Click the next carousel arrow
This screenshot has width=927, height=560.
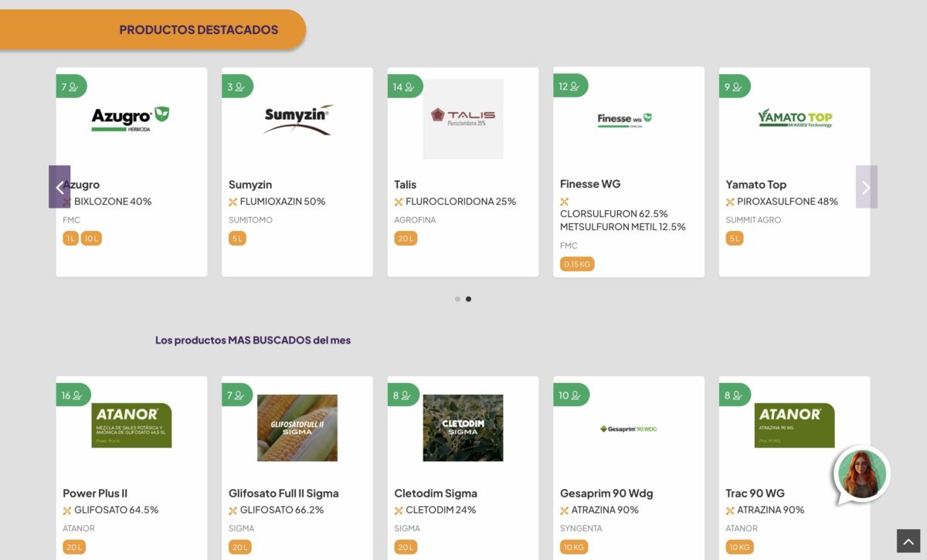(x=866, y=187)
